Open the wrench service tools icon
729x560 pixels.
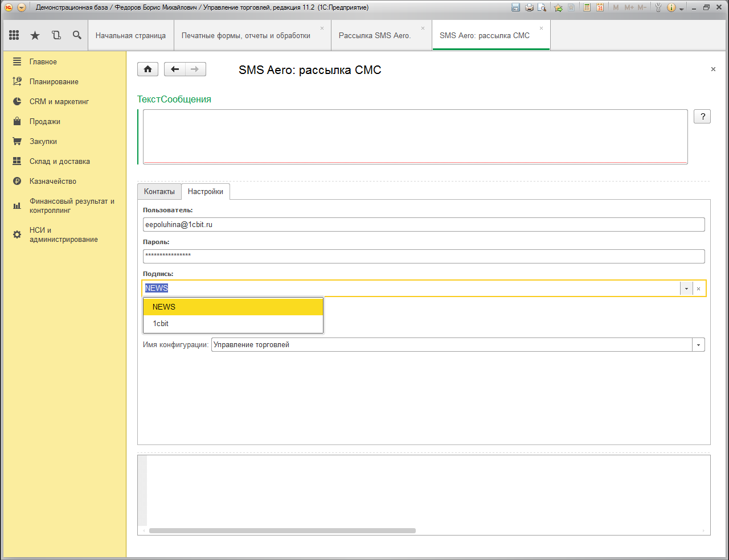[x=658, y=7]
